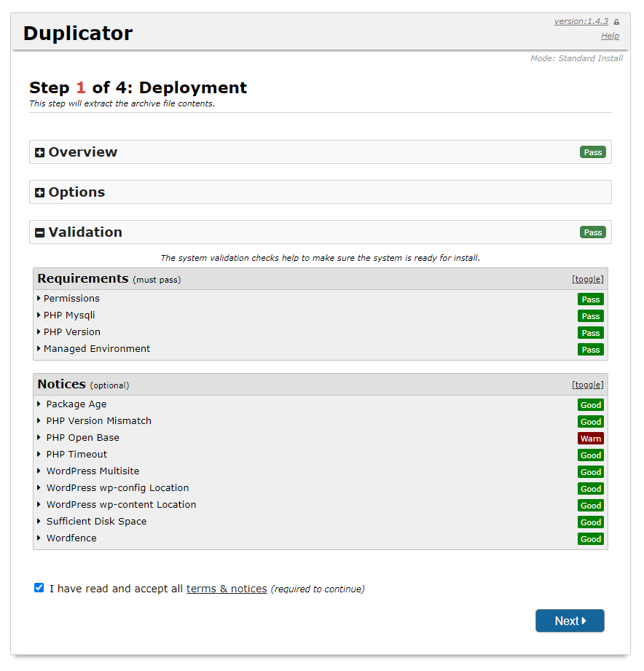
Task: Click the PHP Version Pass badge
Action: [x=591, y=332]
